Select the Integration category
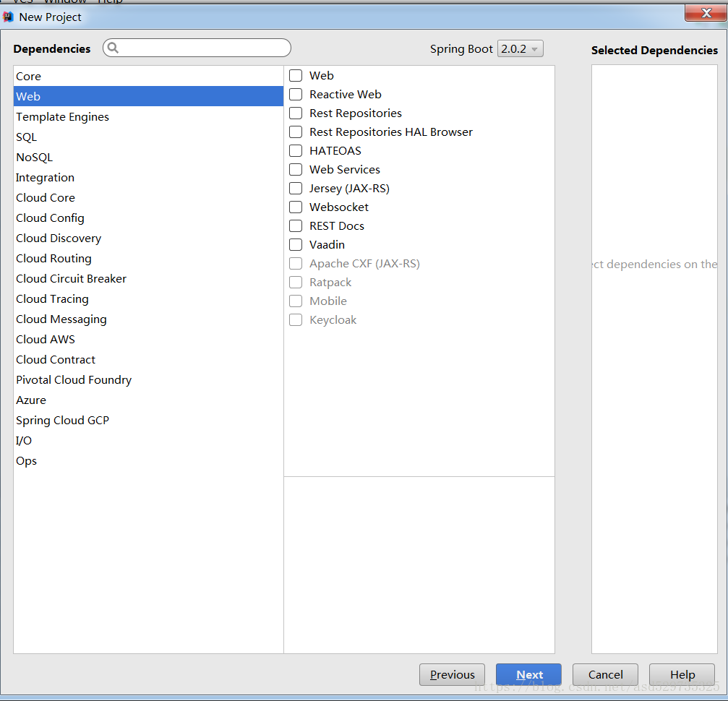Viewport: 728px width, 701px height. [x=148, y=177]
